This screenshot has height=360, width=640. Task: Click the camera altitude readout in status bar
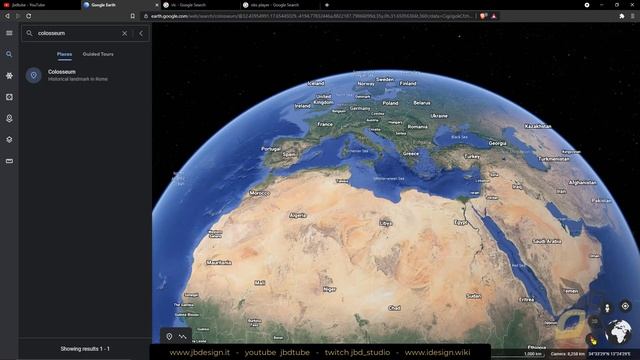point(568,354)
